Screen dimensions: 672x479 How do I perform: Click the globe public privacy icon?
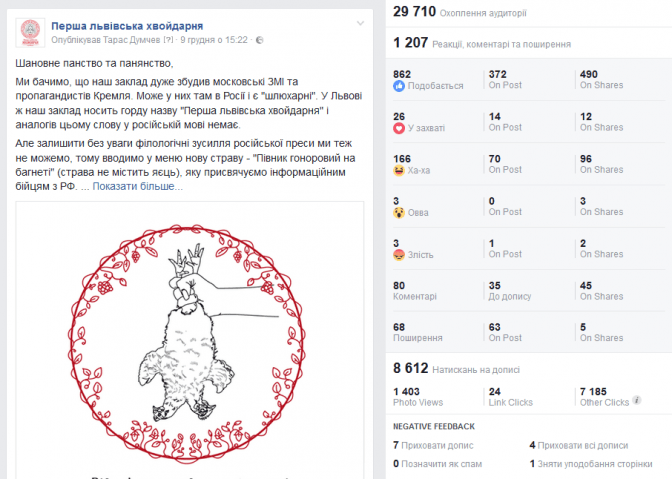tap(259, 40)
